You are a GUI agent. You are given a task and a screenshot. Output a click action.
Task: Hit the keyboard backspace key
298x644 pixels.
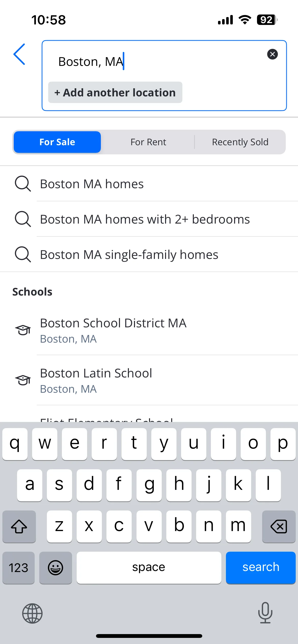(279, 526)
